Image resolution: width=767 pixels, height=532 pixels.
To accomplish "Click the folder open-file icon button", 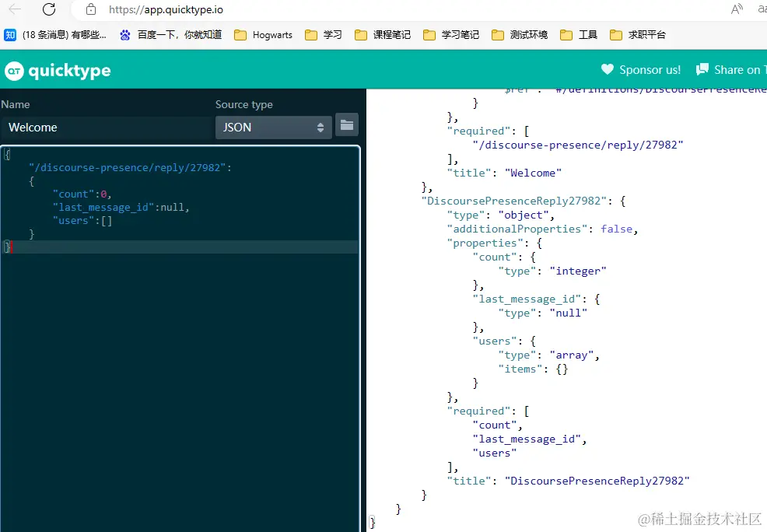I will point(347,125).
